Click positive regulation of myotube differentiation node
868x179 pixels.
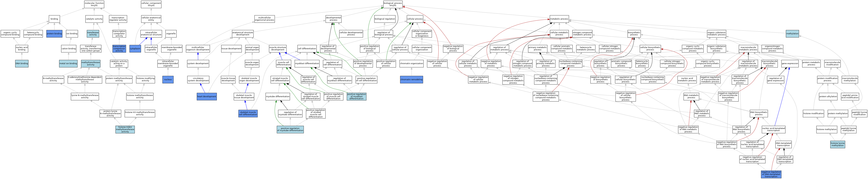pos(290,129)
